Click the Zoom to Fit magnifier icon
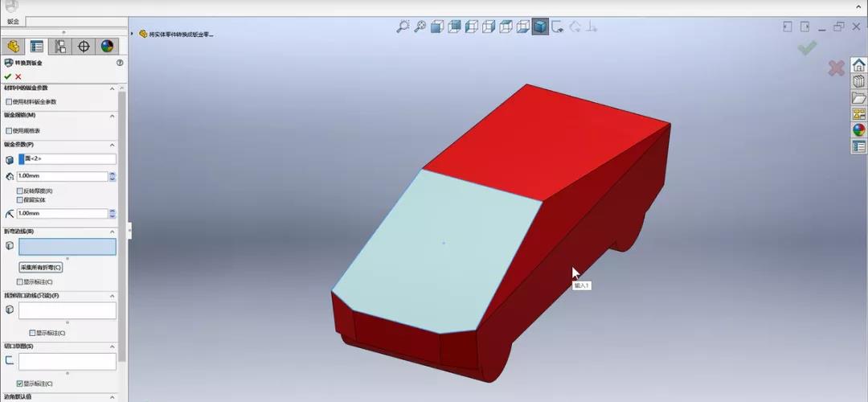Image resolution: width=868 pixels, height=402 pixels. tap(403, 27)
